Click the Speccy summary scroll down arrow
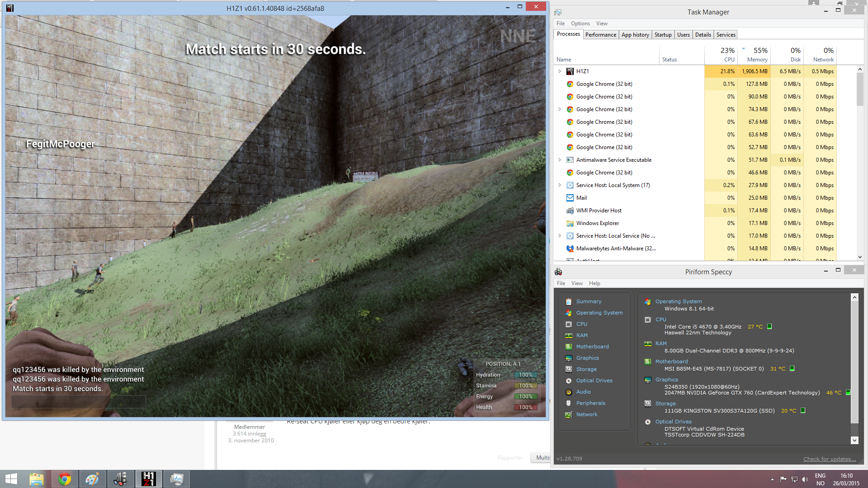 (854, 440)
